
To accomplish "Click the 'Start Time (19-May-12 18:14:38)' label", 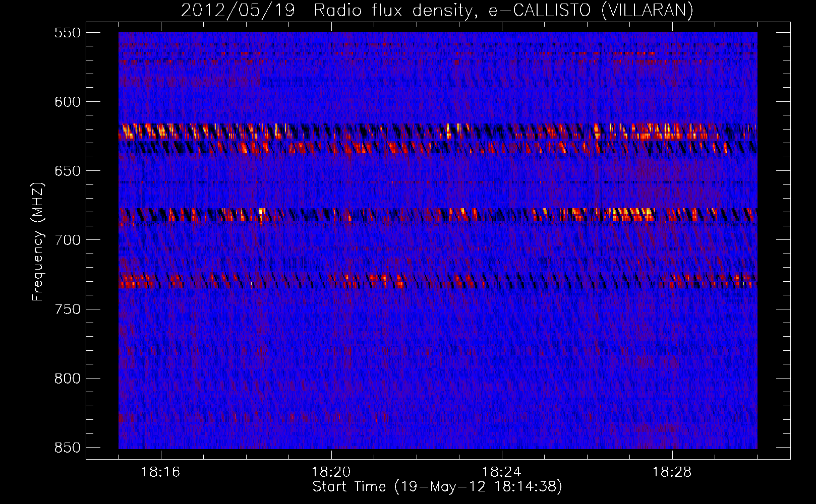I will (437, 487).
